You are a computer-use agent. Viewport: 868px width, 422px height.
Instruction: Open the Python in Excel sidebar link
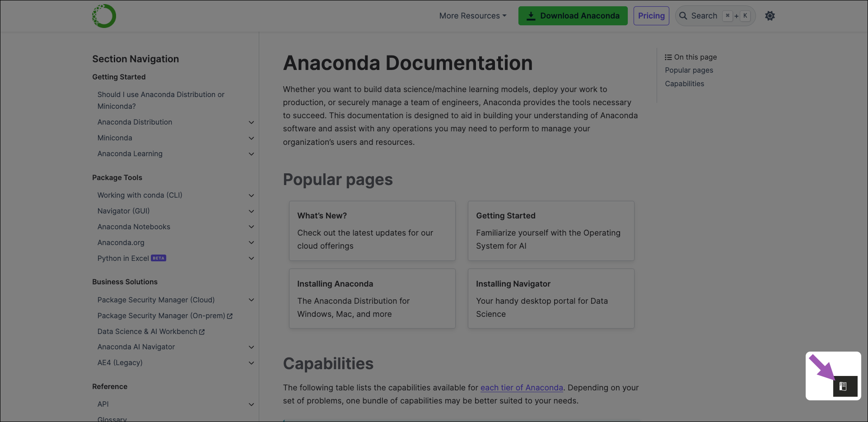click(123, 258)
